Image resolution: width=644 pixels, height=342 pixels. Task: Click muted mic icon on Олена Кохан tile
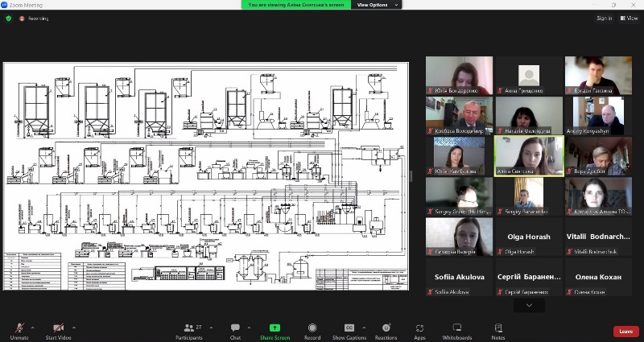coord(570,292)
